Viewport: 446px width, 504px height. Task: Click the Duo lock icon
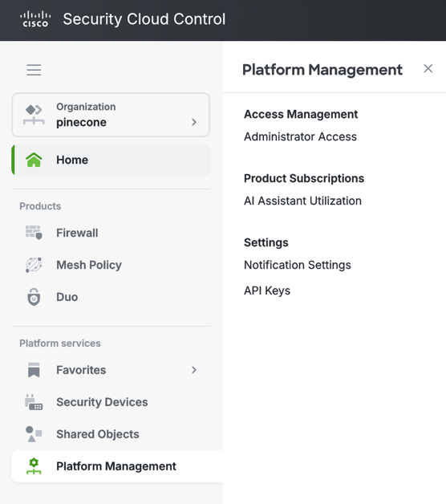click(x=34, y=297)
